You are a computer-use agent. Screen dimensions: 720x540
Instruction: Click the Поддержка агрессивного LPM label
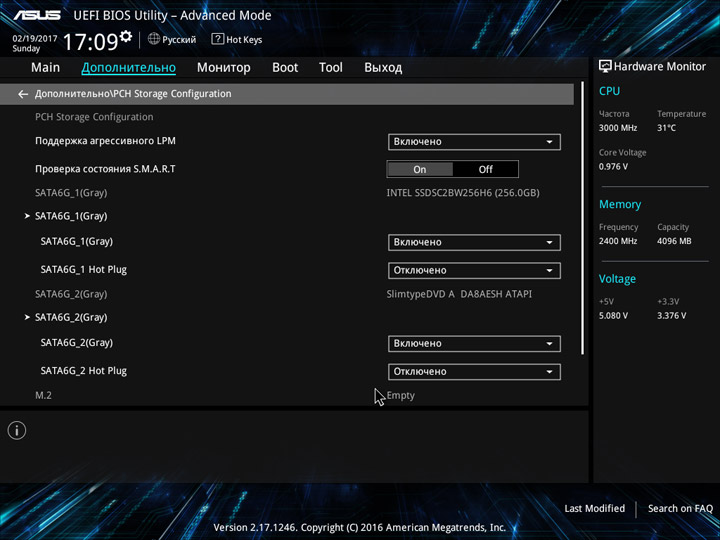[x=105, y=141]
